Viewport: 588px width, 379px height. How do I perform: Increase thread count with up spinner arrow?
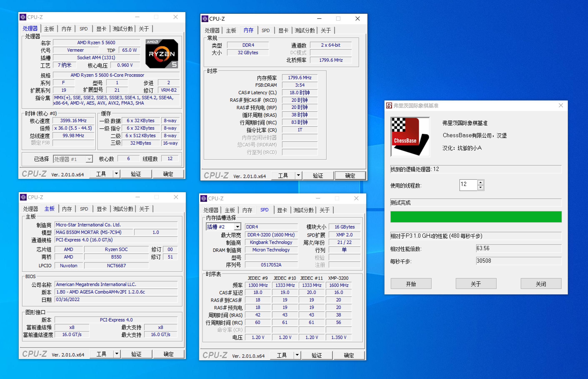point(480,182)
